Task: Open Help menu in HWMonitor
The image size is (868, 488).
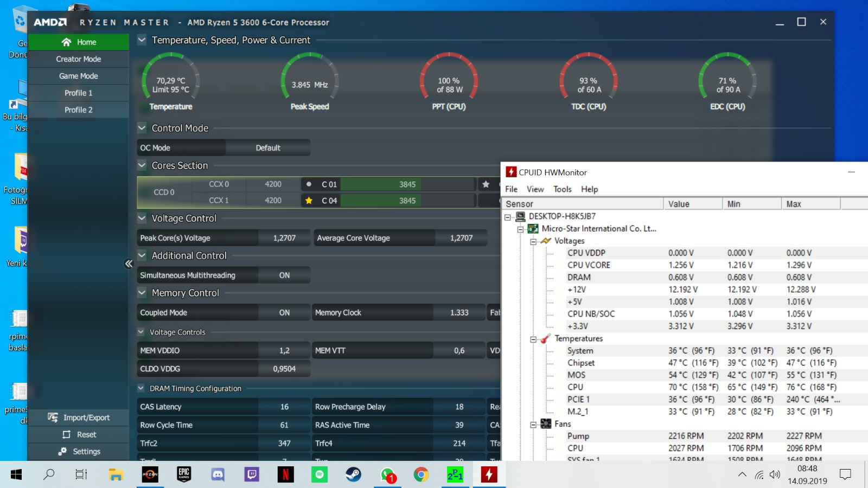Action: [590, 189]
